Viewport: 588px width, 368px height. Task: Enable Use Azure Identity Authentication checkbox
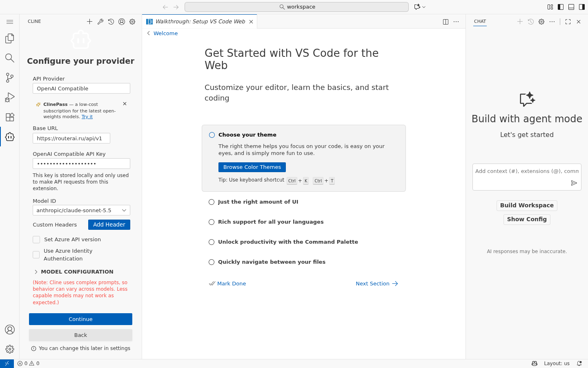click(36, 255)
